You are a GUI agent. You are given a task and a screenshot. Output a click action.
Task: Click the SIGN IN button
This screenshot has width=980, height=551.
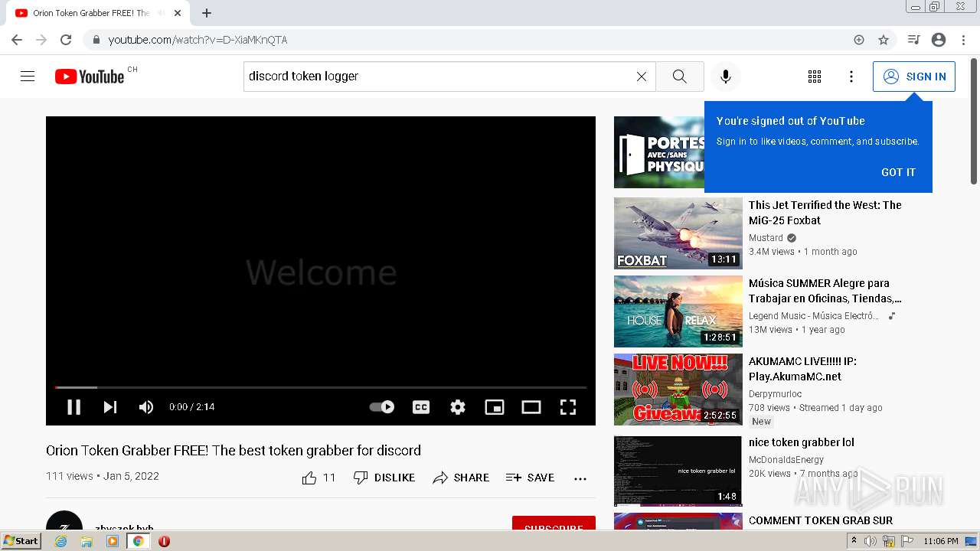click(914, 77)
